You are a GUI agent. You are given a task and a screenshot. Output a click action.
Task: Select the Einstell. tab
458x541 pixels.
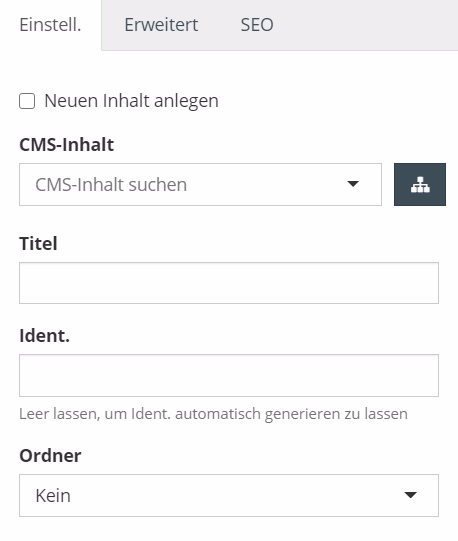pos(50,25)
